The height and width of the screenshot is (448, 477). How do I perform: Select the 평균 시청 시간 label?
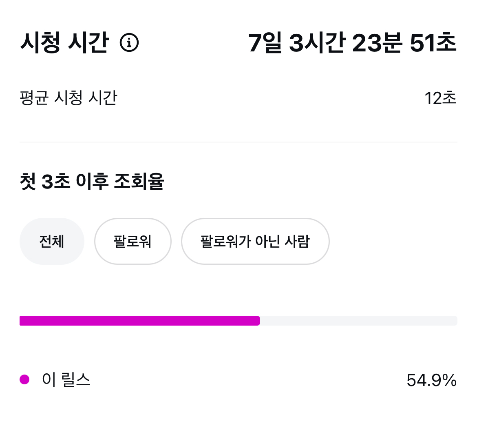pyautogui.click(x=68, y=98)
